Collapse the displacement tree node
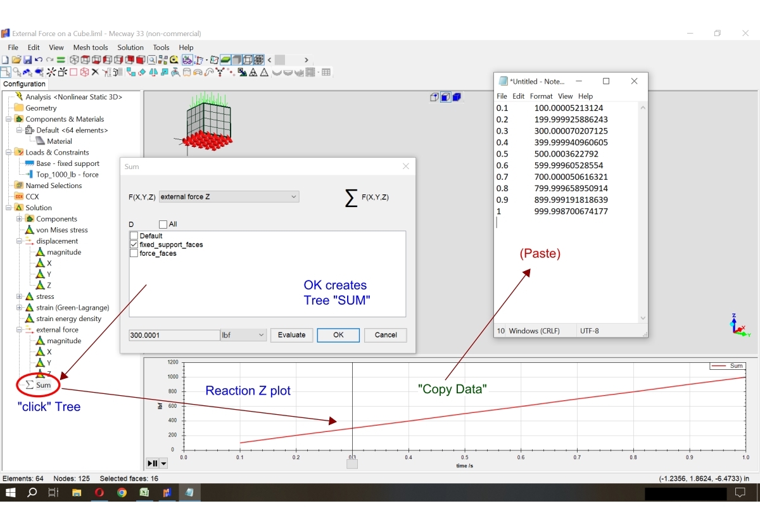The height and width of the screenshot is (532, 760). (19, 241)
